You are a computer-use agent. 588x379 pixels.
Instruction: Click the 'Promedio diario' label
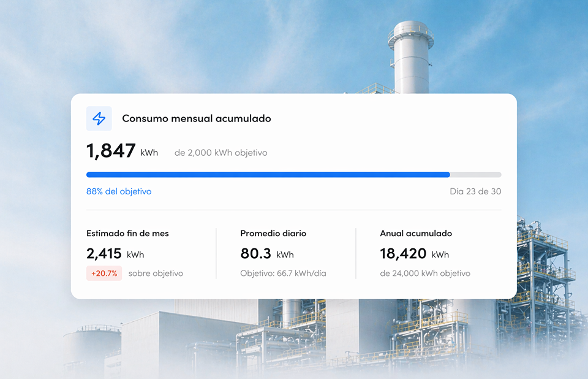273,233
